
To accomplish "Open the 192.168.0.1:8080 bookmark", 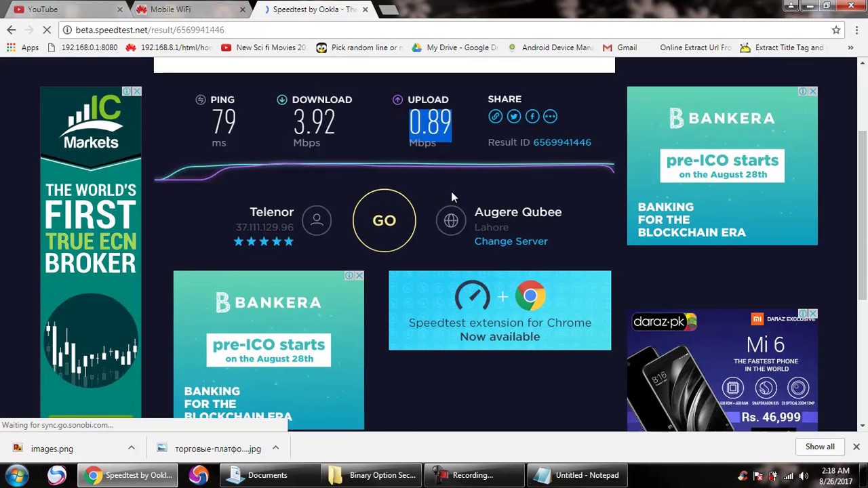I will [82, 47].
